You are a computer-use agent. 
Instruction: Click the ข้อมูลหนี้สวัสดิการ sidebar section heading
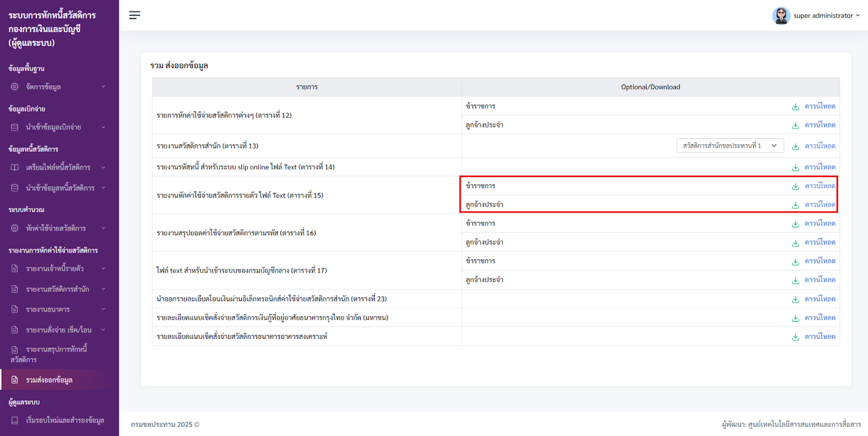click(33, 149)
